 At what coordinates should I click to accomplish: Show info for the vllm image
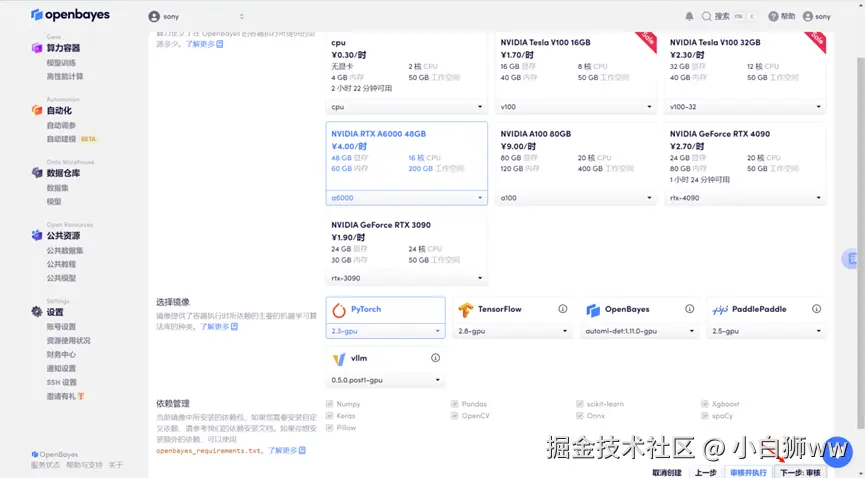[x=435, y=358]
